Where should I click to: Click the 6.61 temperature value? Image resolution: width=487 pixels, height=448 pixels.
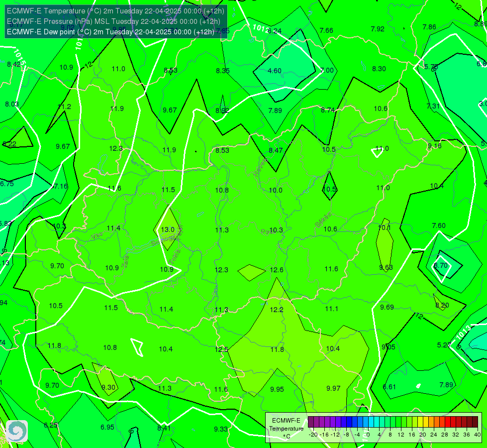[x=389, y=387]
